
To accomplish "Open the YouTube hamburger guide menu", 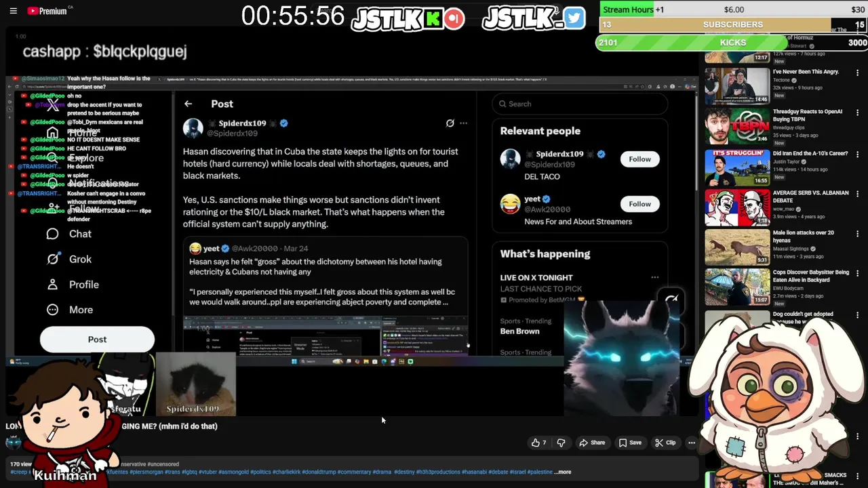I will [13, 11].
